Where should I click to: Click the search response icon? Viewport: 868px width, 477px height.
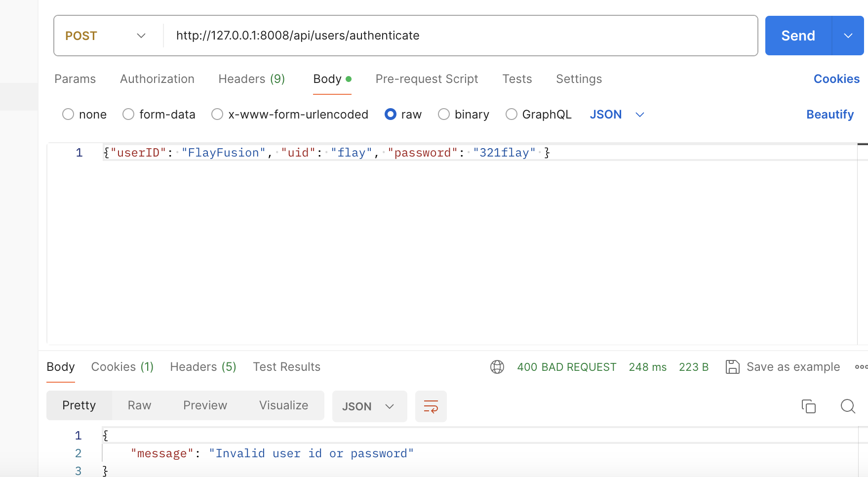[848, 406]
